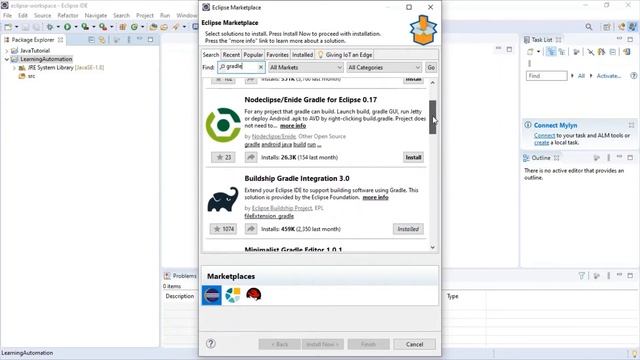Viewport: 640px width, 360px height.
Task: Close the Connect Mylyn notice
Action: (631, 125)
